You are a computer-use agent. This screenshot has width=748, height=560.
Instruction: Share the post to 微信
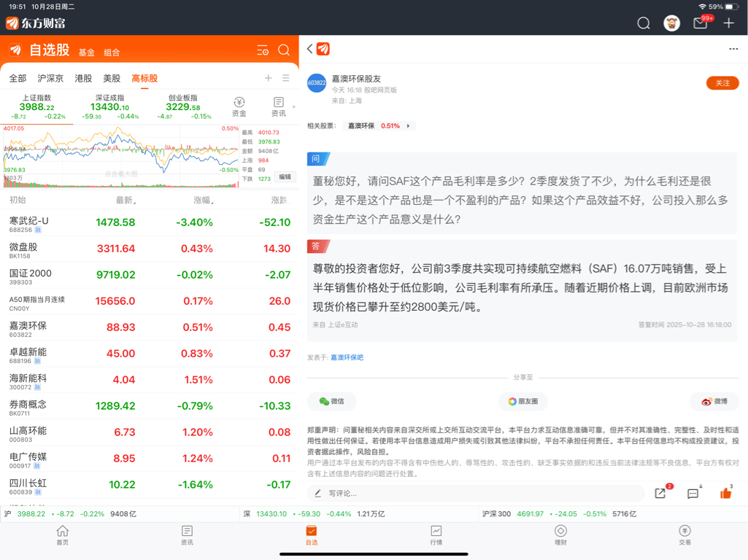331,401
